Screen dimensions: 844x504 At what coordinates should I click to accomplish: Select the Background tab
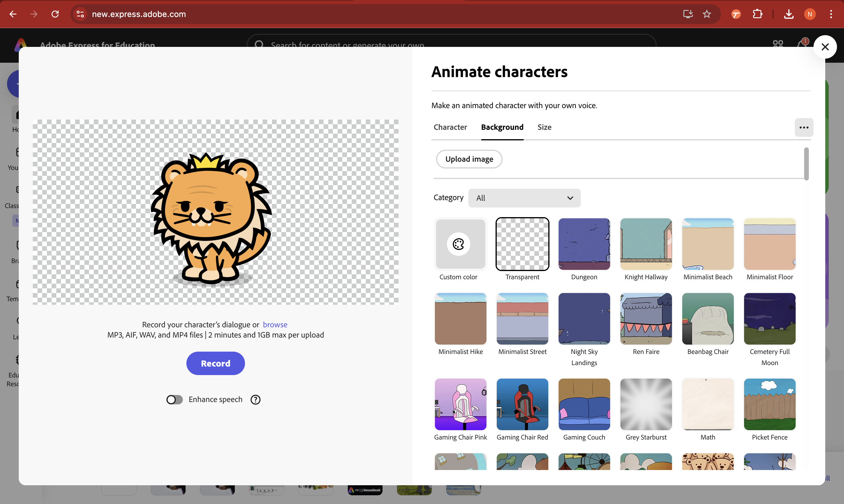(x=502, y=127)
